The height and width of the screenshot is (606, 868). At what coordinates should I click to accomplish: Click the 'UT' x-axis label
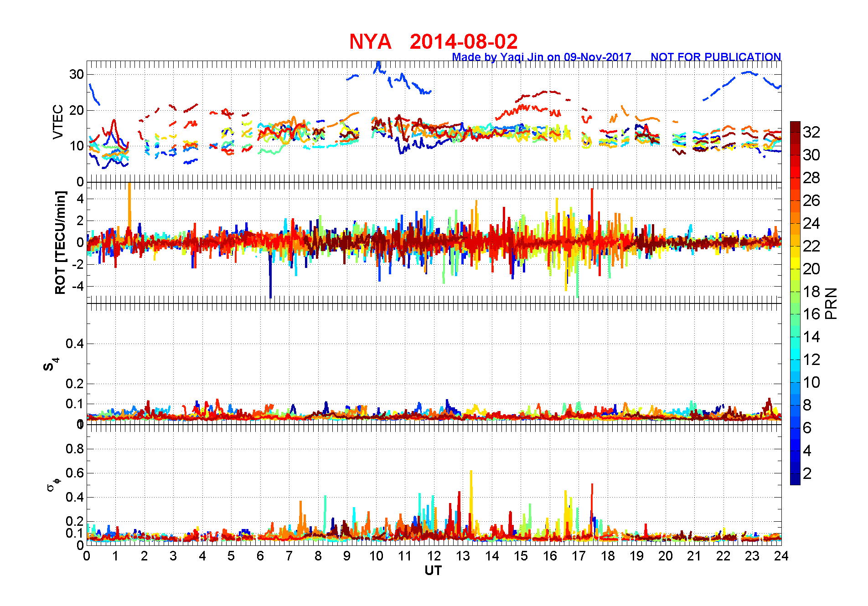(x=433, y=570)
